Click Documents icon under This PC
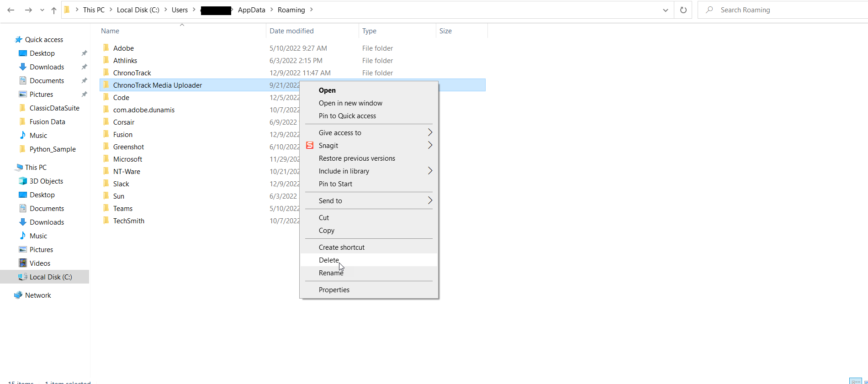This screenshot has width=868, height=384. (23, 208)
